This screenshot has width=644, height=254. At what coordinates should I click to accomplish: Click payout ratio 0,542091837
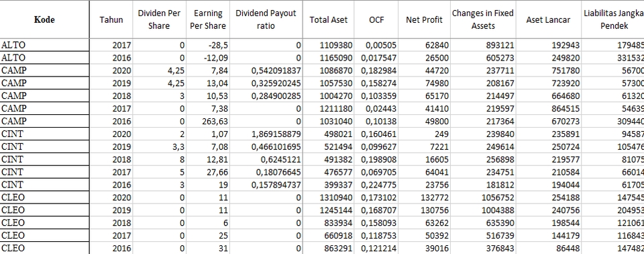point(266,71)
